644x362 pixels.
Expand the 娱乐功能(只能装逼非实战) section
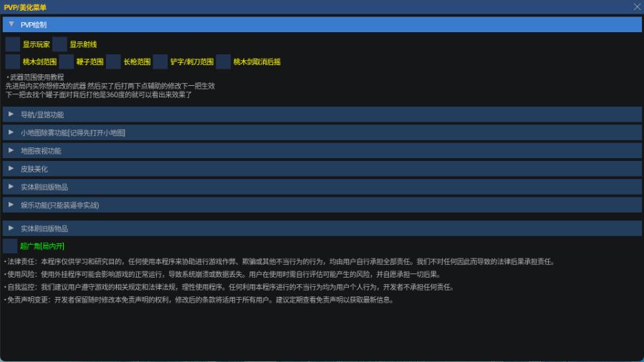click(322, 205)
